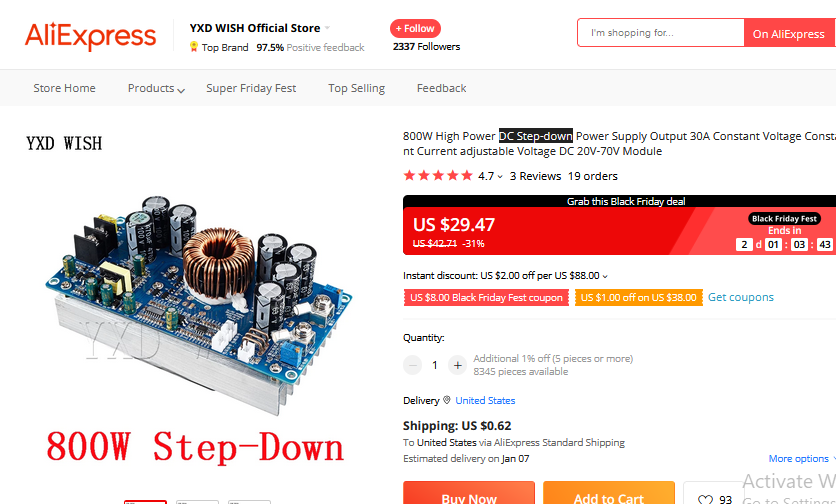Screen dimensions: 836x504
Task: Increase quantity with the plus button
Action: coord(457,365)
